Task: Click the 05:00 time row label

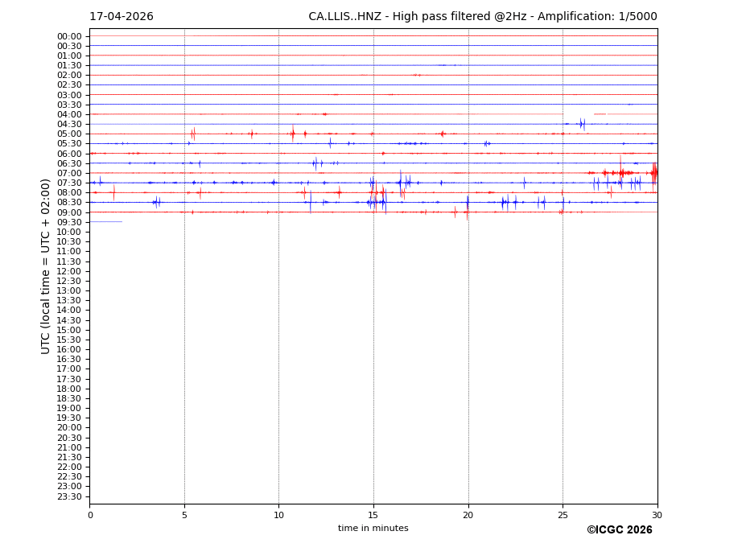Action: tap(69, 134)
